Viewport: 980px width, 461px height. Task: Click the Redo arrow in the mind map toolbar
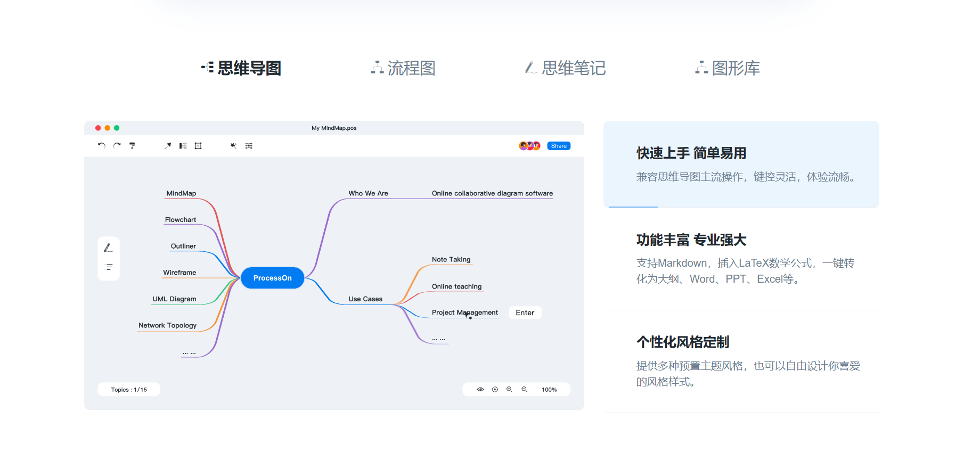[117, 145]
